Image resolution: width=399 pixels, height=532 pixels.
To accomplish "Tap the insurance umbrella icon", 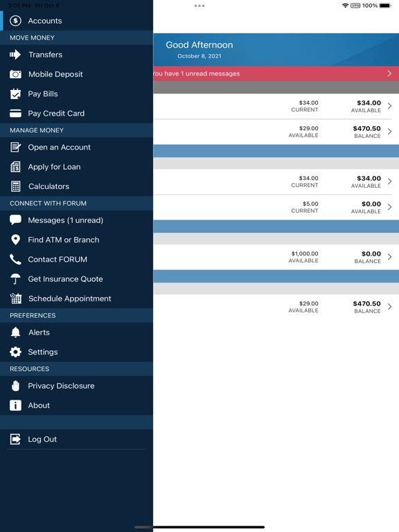I will 15,279.
